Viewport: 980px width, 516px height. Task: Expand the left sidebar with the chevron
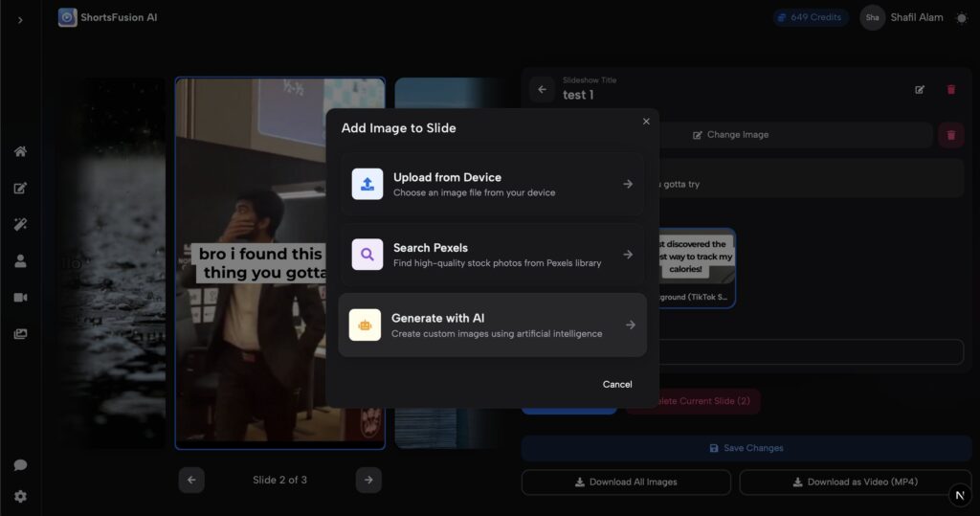pyautogui.click(x=20, y=20)
